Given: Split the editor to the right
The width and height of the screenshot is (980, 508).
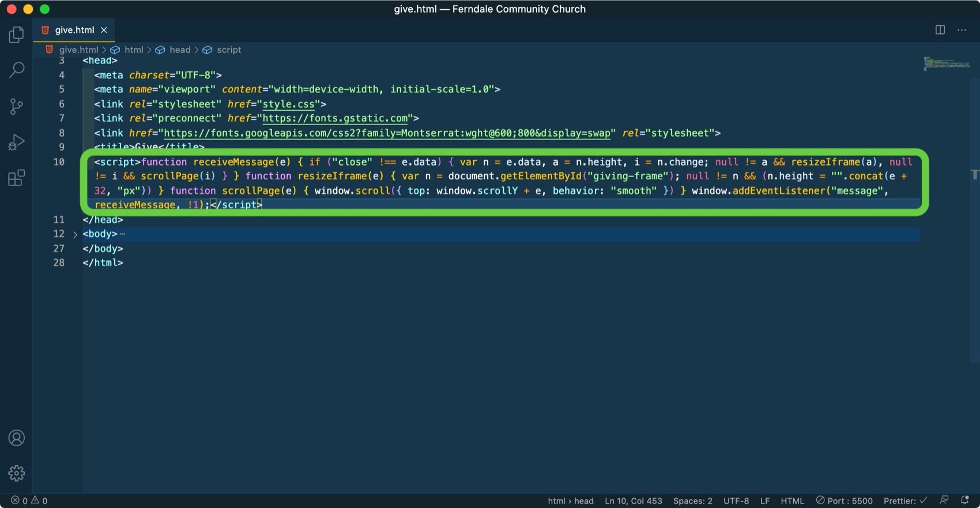Looking at the screenshot, I should [940, 30].
